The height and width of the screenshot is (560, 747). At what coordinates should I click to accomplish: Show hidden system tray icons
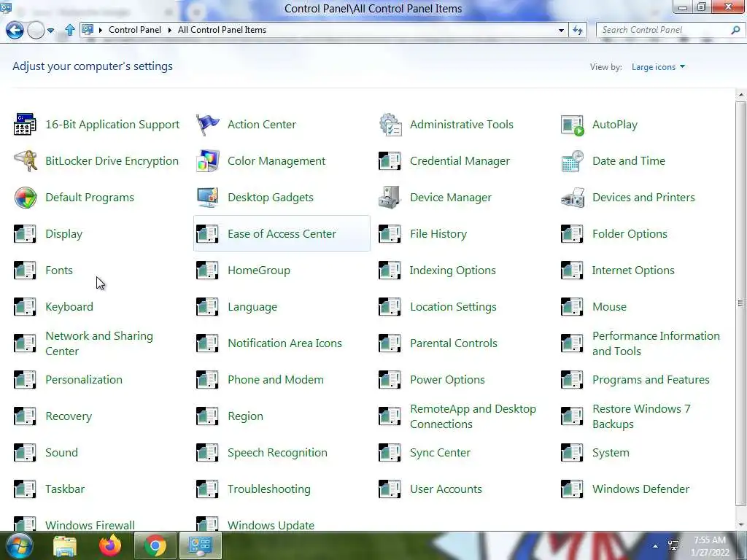tap(656, 546)
